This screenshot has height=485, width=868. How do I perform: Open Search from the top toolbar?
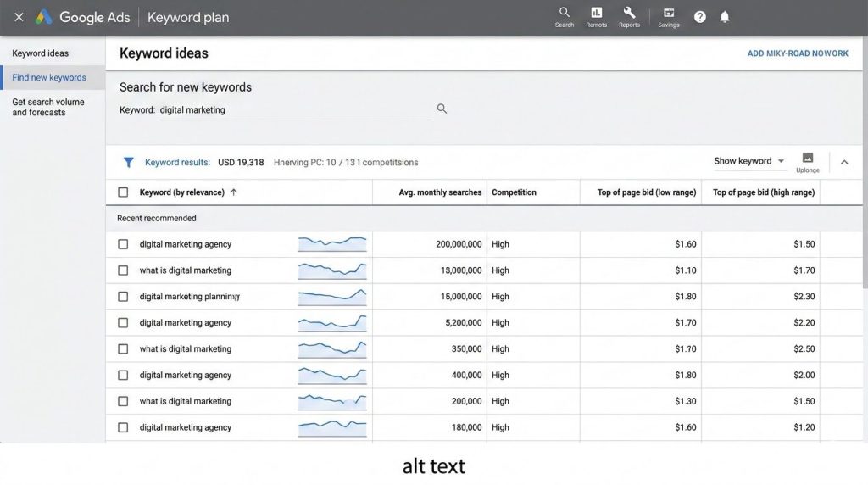564,17
